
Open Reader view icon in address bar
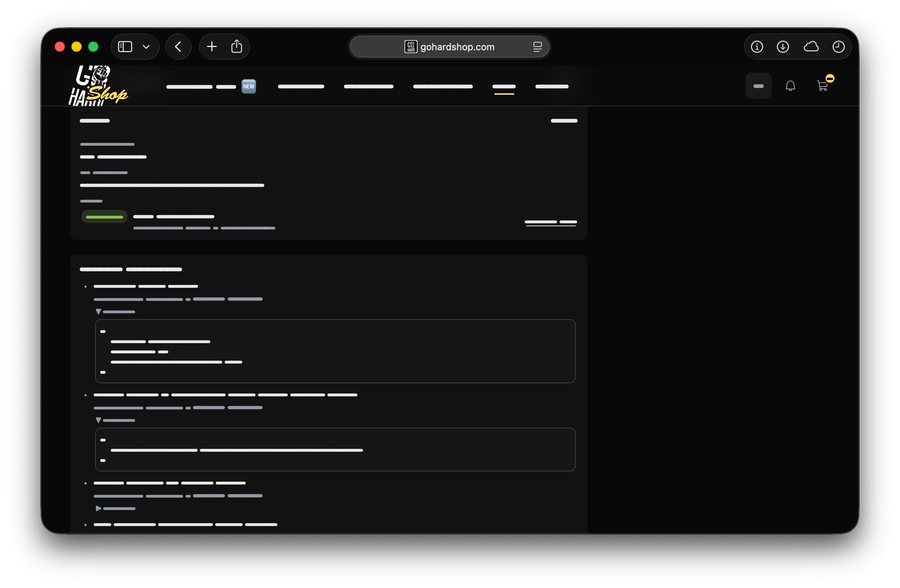coord(537,47)
